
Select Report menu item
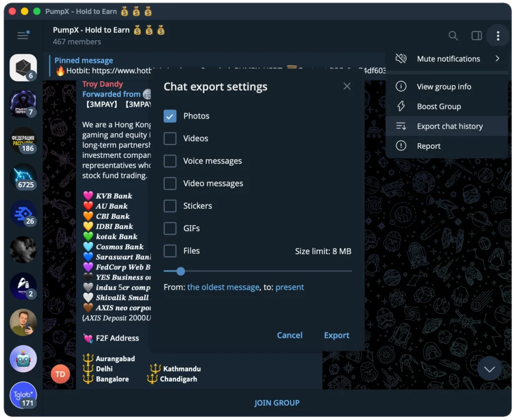click(x=447, y=146)
